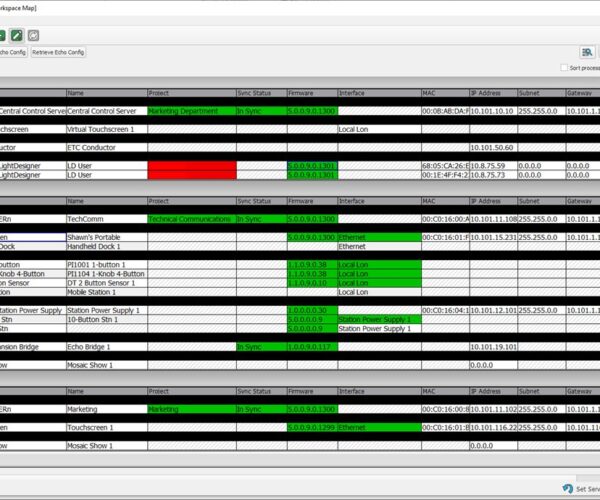Click the IP Address column header
The width and height of the screenshot is (600, 500).
492,93
